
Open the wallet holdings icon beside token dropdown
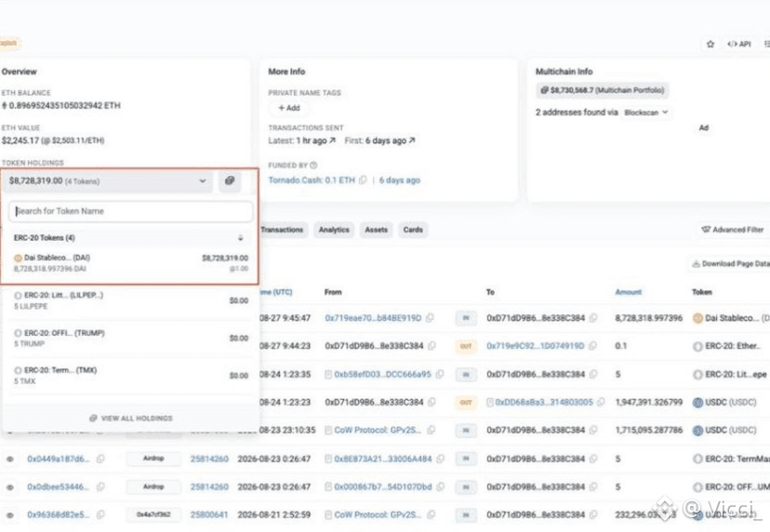[x=230, y=180]
